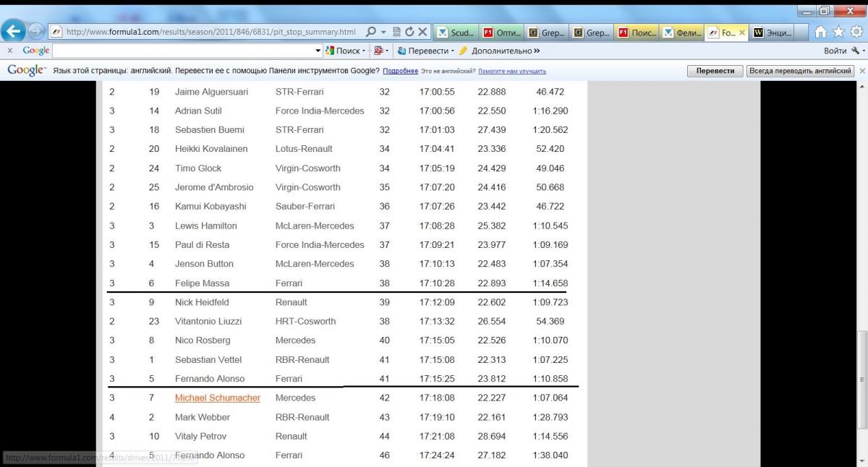Switch to the Энци... Wikipedia tab
The image size is (868, 467).
(x=772, y=33)
